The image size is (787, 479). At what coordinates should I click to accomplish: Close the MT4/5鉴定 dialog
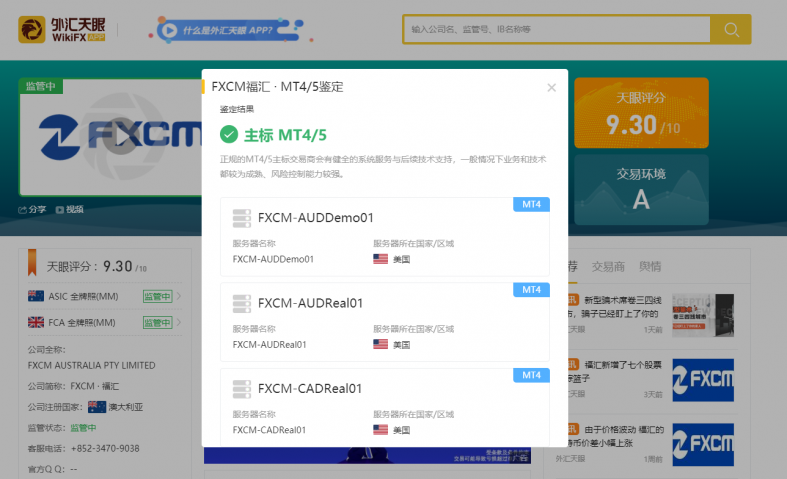coord(552,87)
